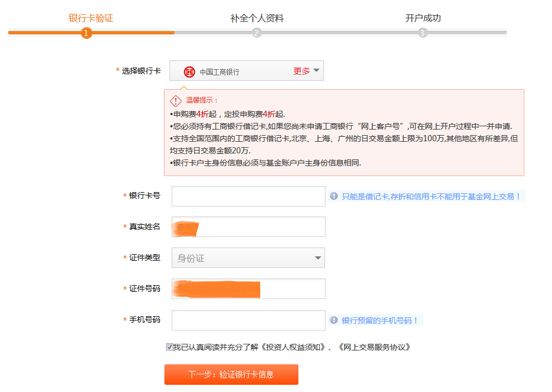Expand 更多 to show more banks

pos(306,71)
